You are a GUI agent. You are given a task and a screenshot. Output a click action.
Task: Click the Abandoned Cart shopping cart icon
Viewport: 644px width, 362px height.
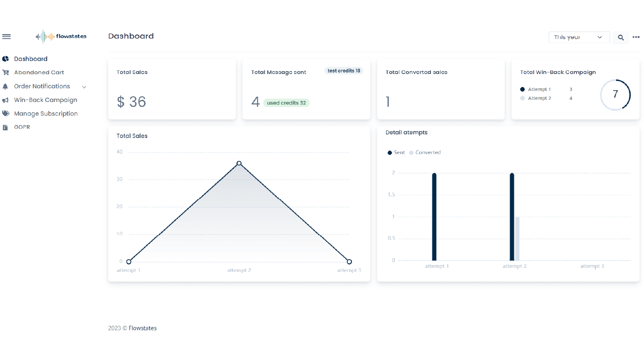6,73
